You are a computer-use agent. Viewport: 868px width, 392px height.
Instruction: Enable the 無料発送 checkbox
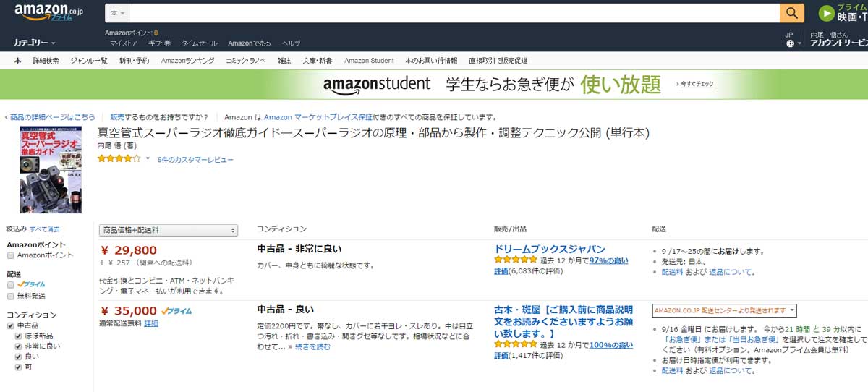10,296
